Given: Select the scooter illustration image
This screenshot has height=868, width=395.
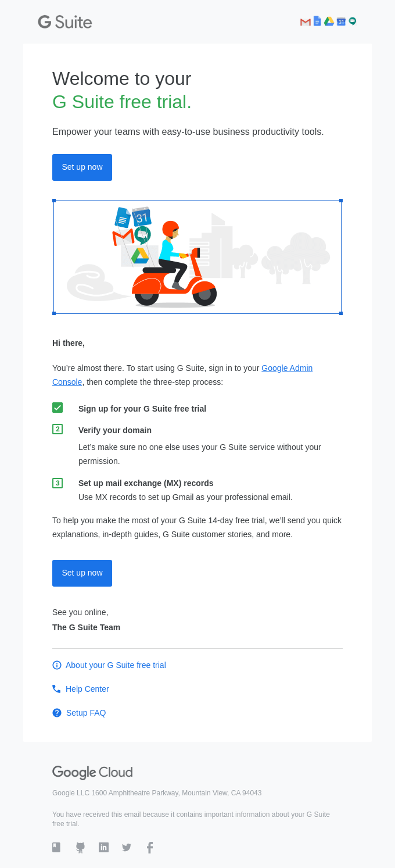Looking at the screenshot, I should point(198,257).
